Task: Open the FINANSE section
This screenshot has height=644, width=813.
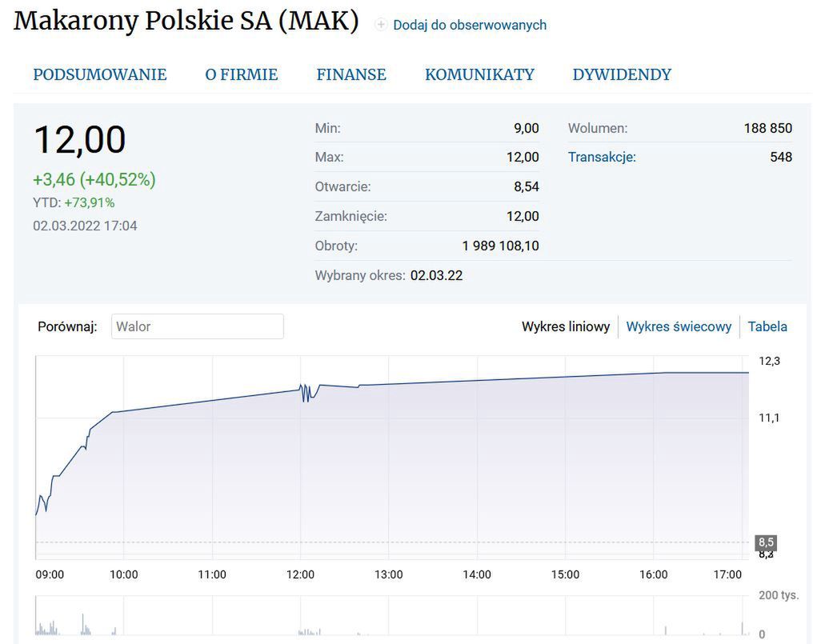Action: point(350,74)
